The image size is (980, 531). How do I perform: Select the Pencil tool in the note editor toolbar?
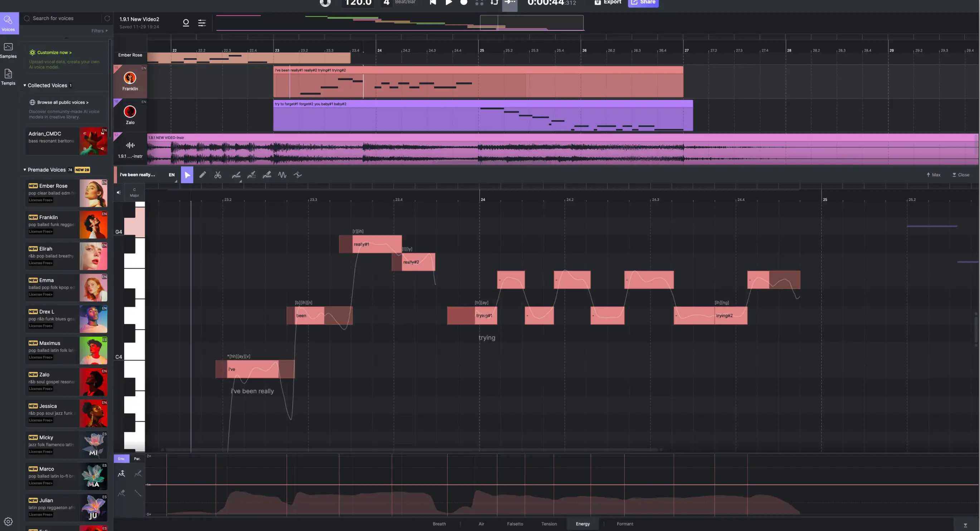(203, 174)
